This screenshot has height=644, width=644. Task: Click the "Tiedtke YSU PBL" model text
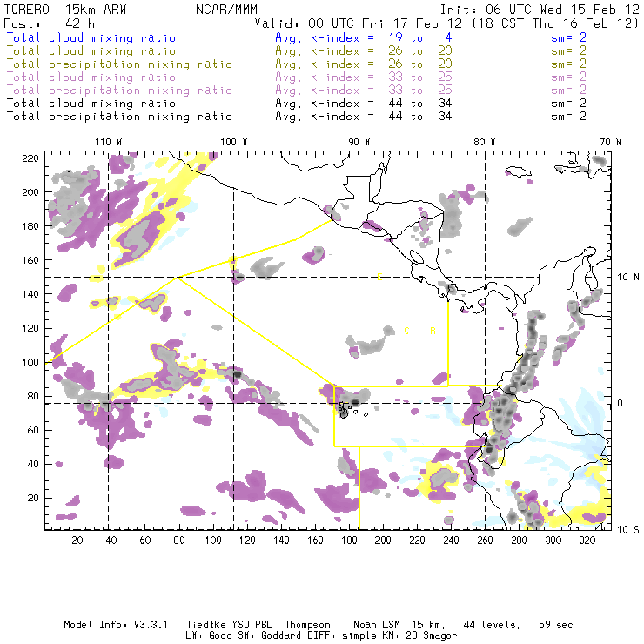[x=229, y=625]
